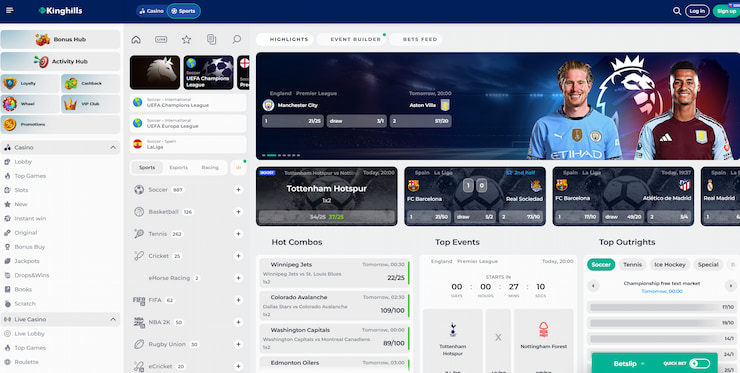The height and width of the screenshot is (373, 740).
Task: Select the Ice Hockey outrights filter
Action: coord(669,265)
